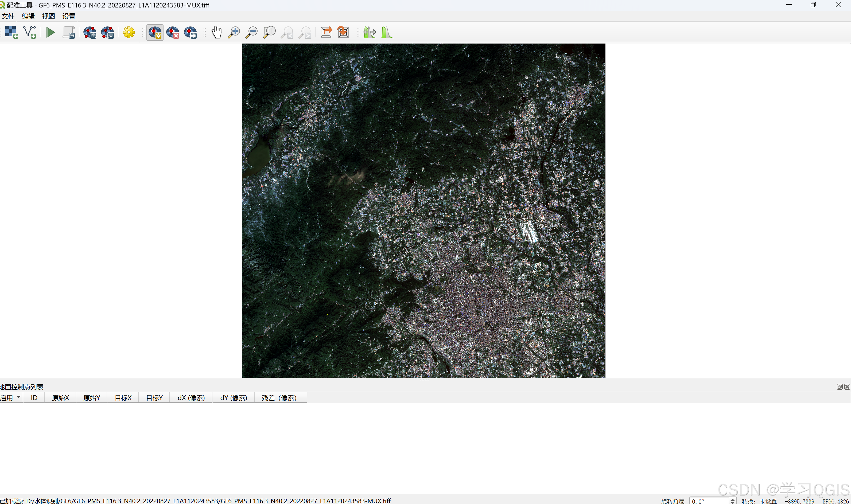Open the 设置 menu
The width and height of the screenshot is (851, 504).
pos(69,16)
